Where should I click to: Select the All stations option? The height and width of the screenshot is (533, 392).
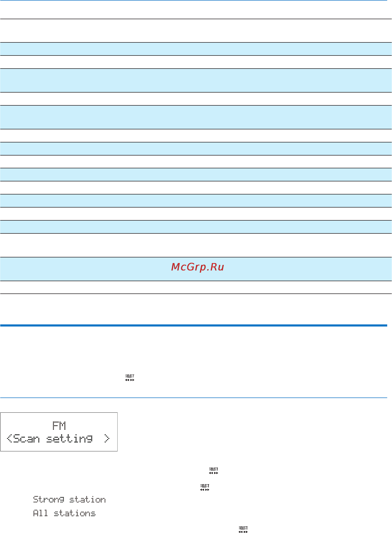pos(64,513)
